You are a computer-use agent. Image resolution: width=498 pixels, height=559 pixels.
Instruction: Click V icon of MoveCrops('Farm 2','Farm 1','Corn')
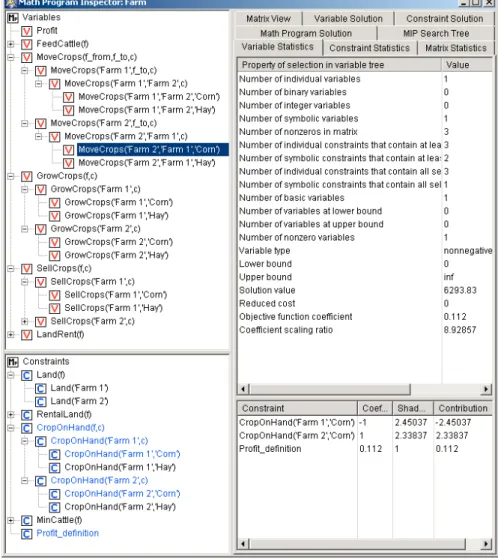click(68, 150)
